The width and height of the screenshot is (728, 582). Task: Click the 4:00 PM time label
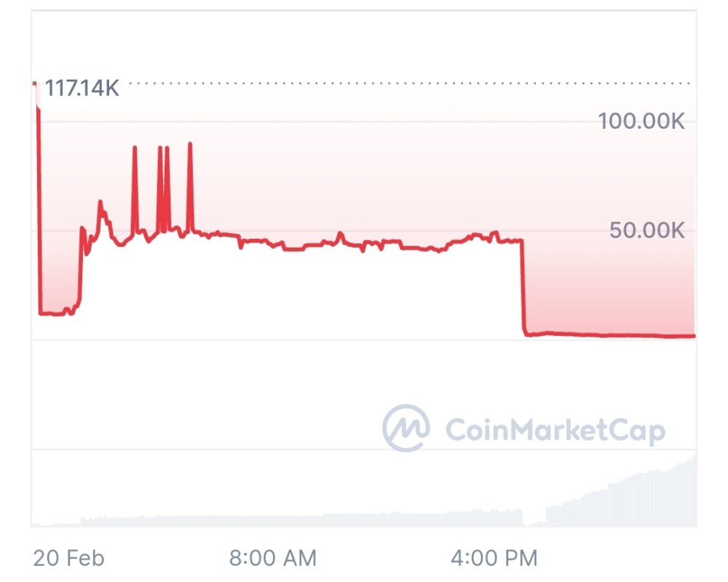click(x=494, y=559)
